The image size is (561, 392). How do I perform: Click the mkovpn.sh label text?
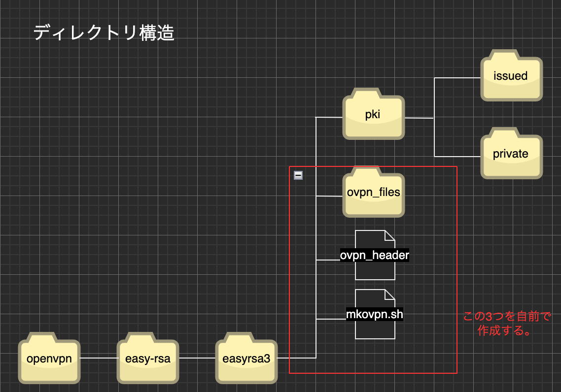374,314
